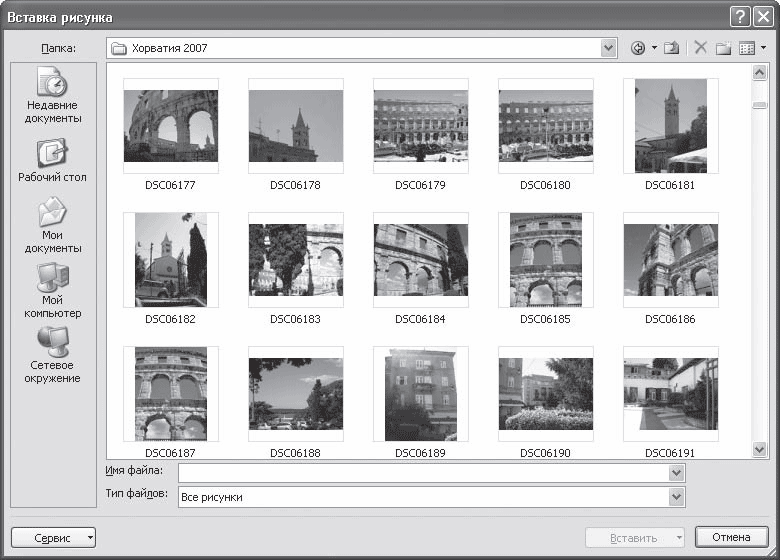Expand the Имя файла dropdown arrow

676,472
